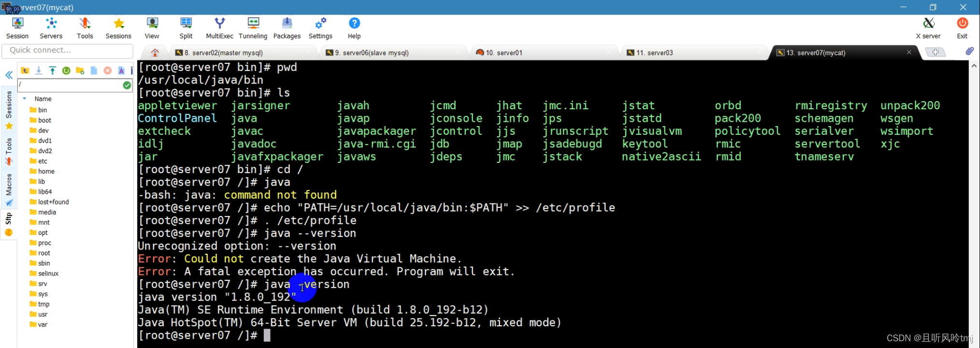Screen dimensions: 980x348
Task: Click the terminal scrollbar up arrow
Action: coord(974,66)
